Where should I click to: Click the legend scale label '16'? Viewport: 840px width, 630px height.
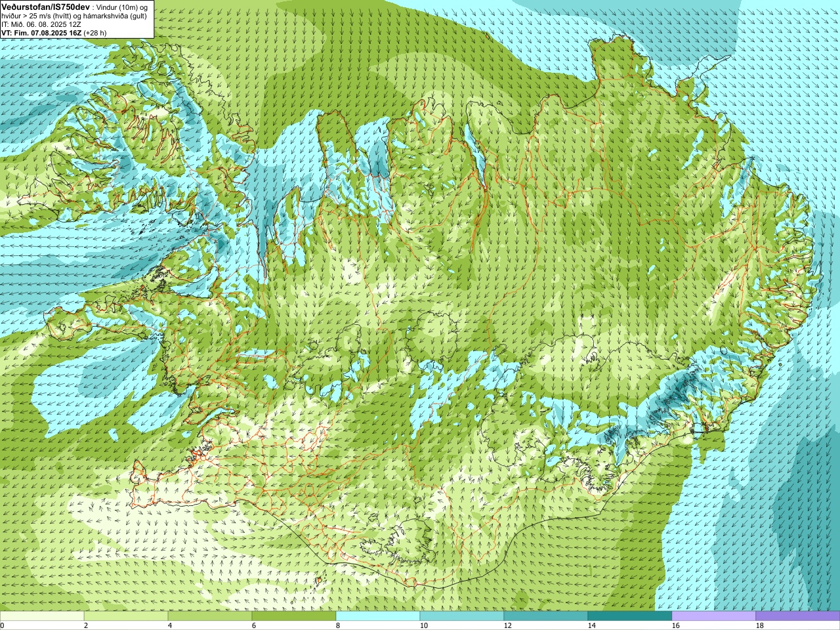(676, 626)
